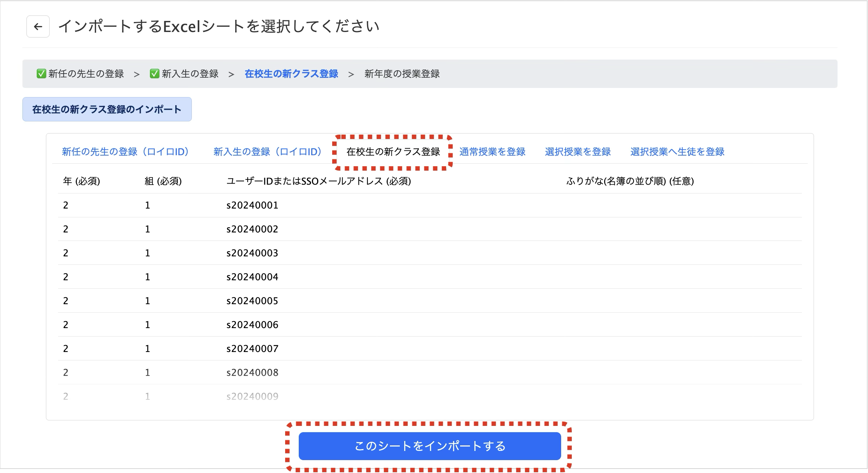Select the row with s20240005

252,301
